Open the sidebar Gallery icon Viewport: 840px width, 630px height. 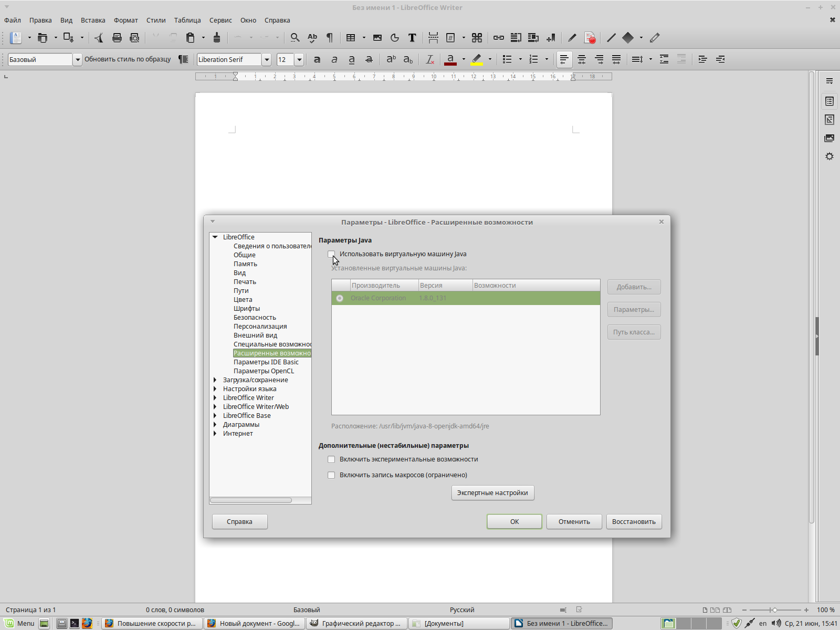[x=829, y=138]
